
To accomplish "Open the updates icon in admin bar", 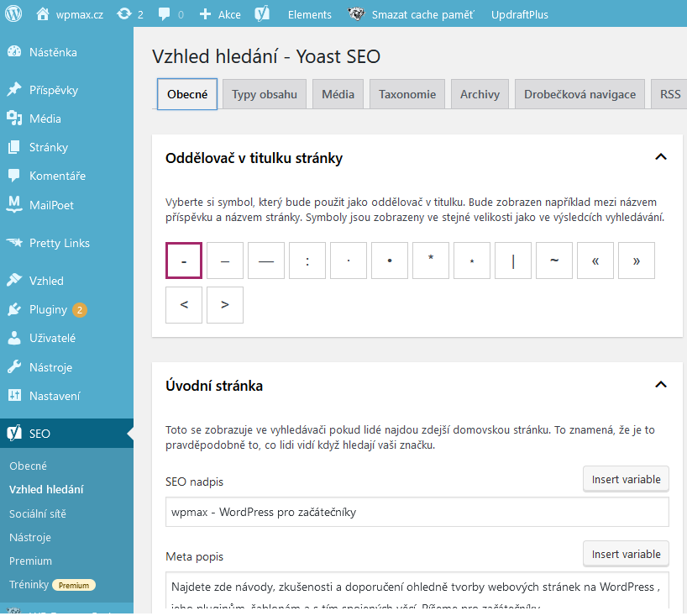I will coord(124,14).
